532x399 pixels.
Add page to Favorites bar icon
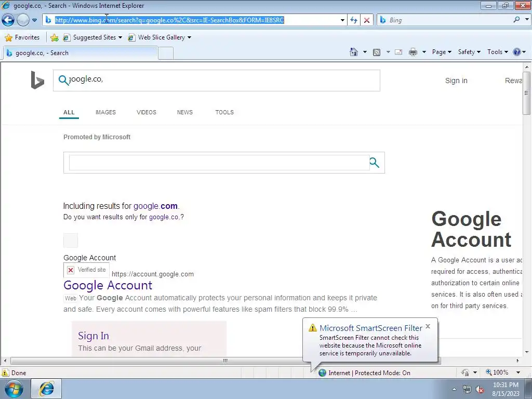[x=54, y=37]
